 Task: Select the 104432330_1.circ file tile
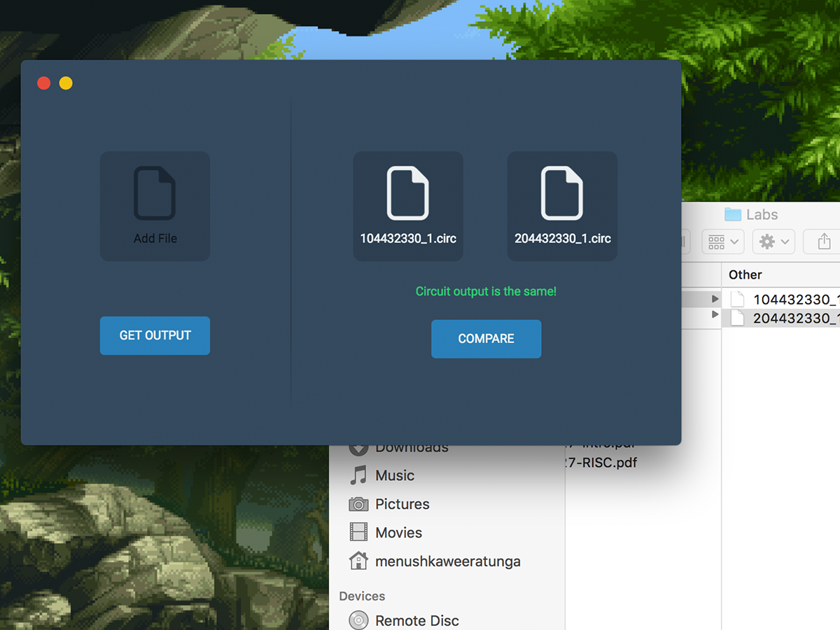coord(408,206)
